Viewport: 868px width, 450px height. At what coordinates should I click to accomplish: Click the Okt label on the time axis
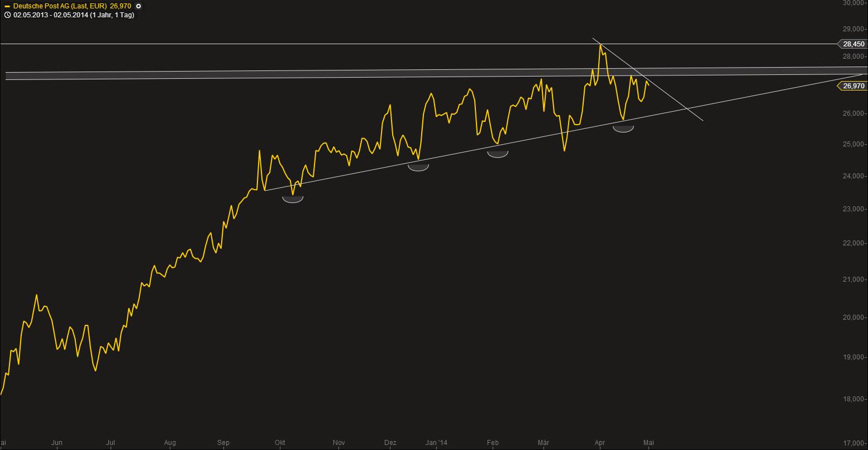[280, 443]
